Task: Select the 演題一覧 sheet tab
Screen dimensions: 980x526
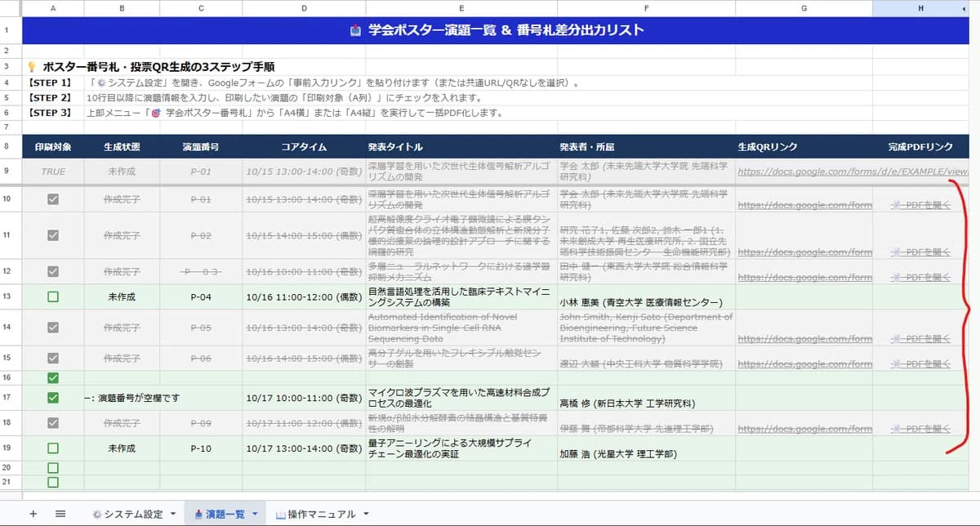Action: pos(220,515)
